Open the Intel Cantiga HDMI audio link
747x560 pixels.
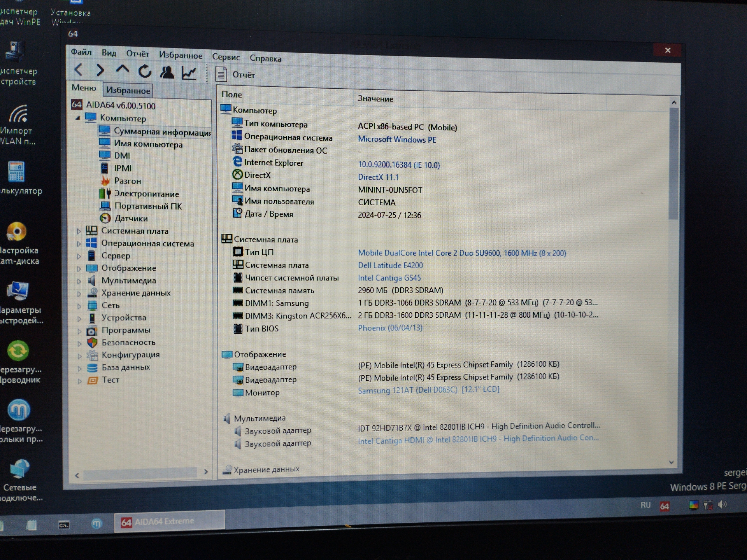[x=478, y=439]
